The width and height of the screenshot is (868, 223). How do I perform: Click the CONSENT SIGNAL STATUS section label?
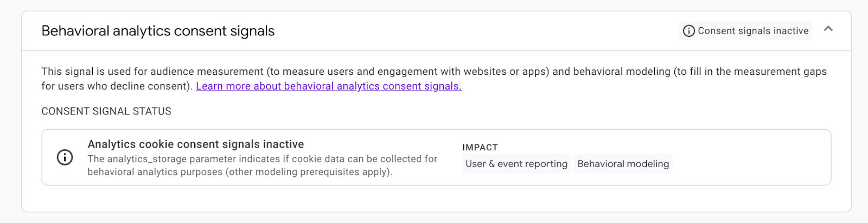[x=106, y=111]
